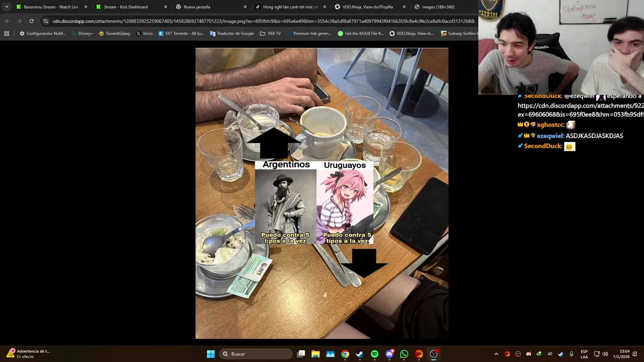Open volume control in system tray
The height and width of the screenshot is (362, 644).
click(x=605, y=354)
